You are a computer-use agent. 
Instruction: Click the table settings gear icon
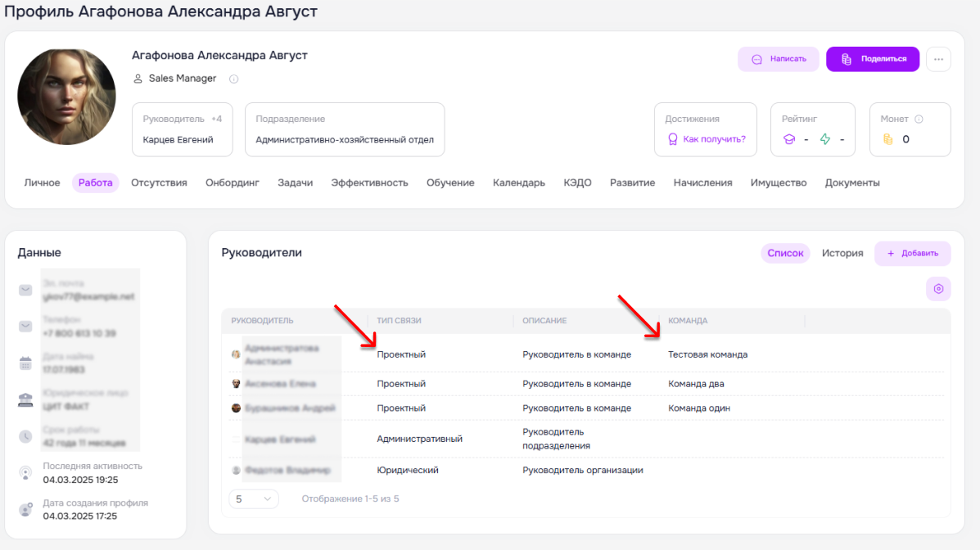938,289
